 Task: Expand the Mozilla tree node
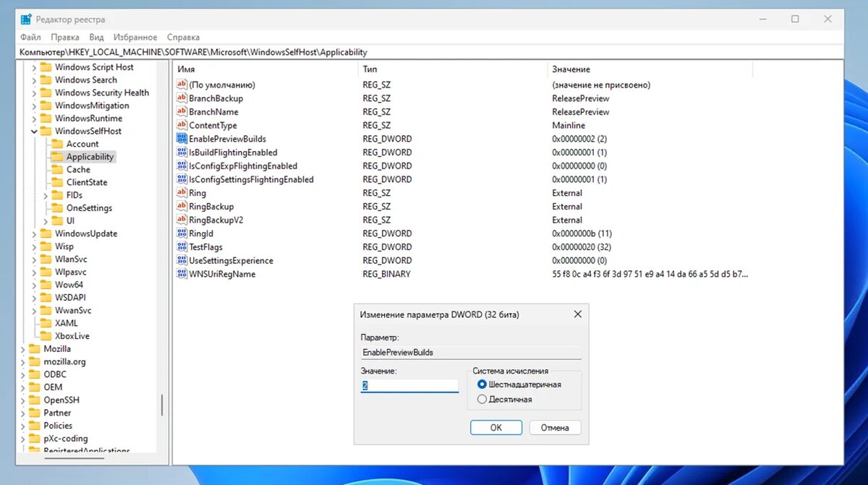coord(22,349)
